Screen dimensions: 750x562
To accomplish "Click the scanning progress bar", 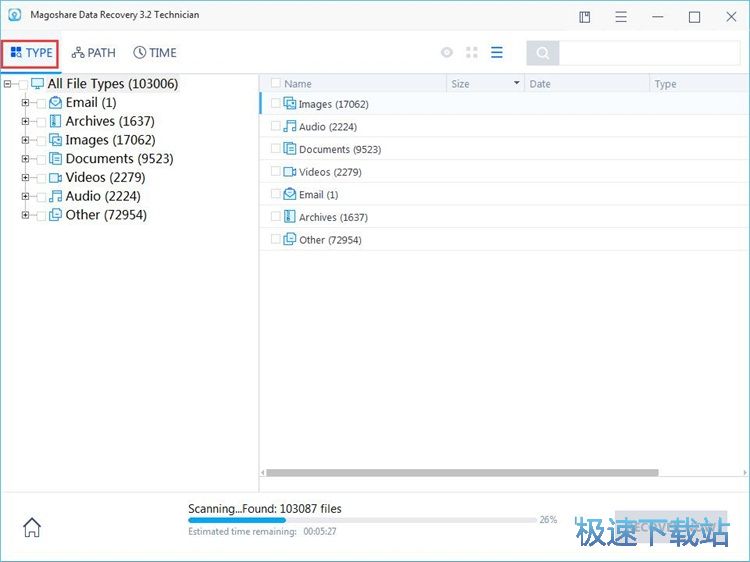I will 362,520.
